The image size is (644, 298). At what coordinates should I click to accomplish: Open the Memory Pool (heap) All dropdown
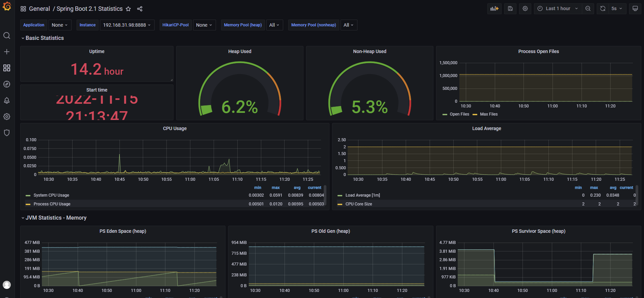274,25
